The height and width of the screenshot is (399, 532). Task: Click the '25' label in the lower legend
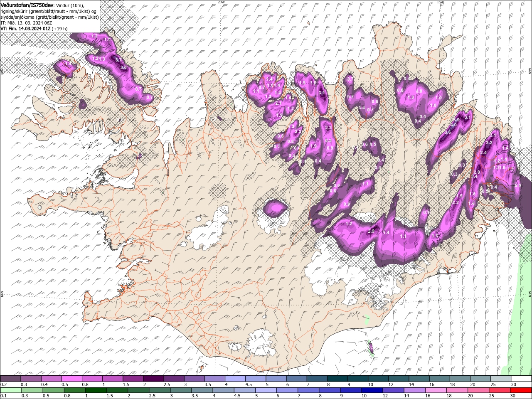pos(493,396)
